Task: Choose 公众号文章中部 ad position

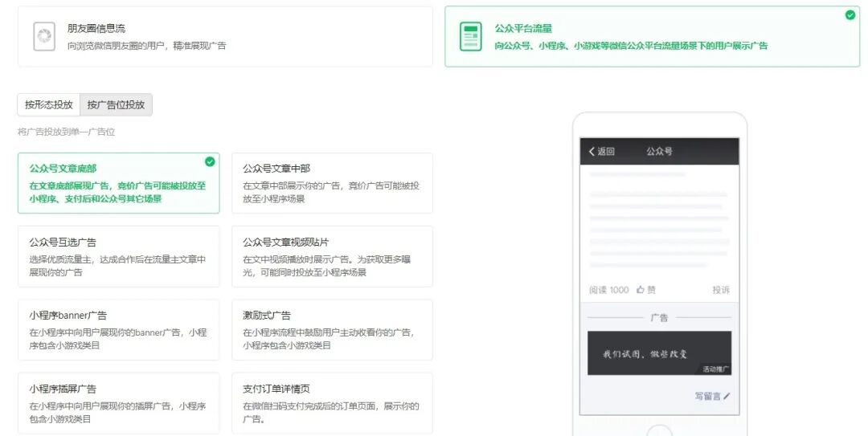Action: coord(332,183)
